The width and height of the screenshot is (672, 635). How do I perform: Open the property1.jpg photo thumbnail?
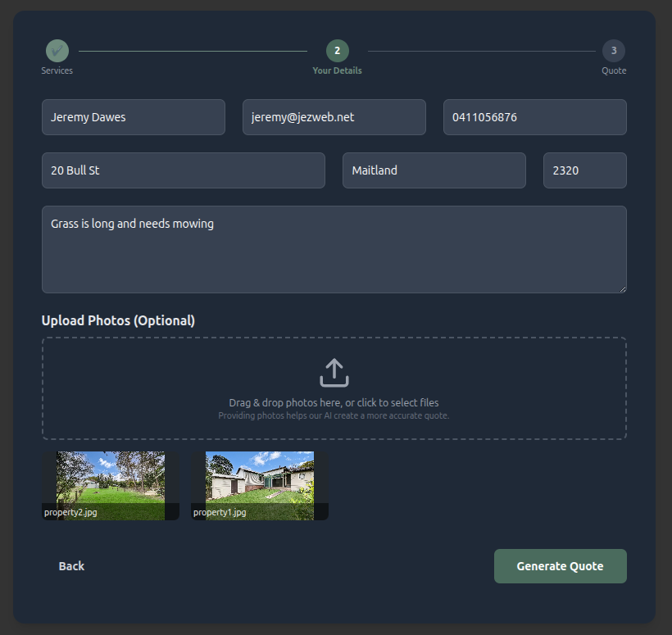coord(260,485)
